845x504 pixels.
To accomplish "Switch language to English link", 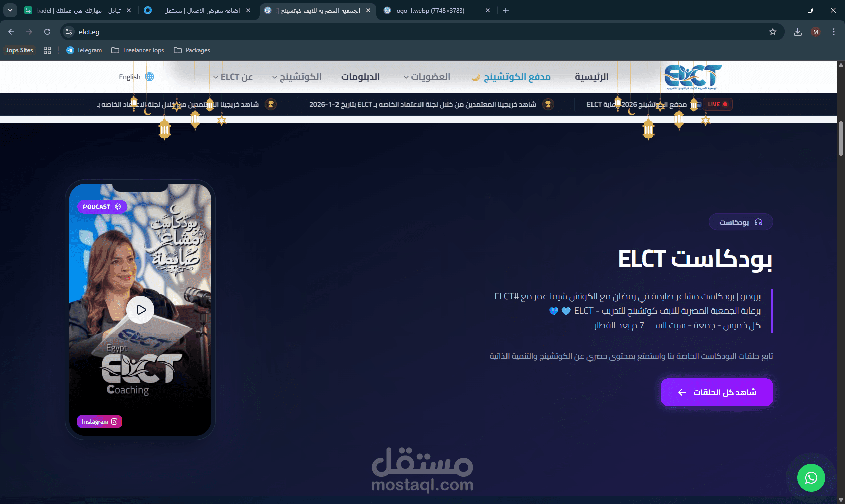I will point(129,77).
